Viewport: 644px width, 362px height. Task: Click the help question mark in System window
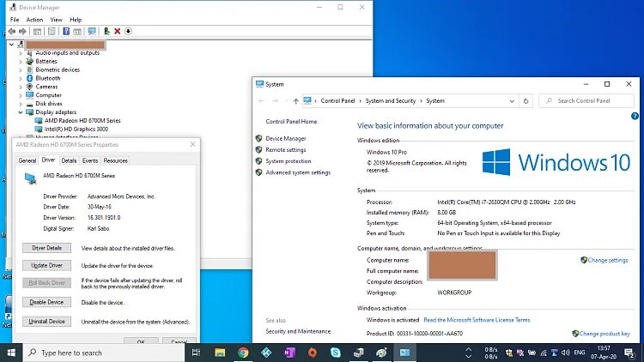click(635, 116)
